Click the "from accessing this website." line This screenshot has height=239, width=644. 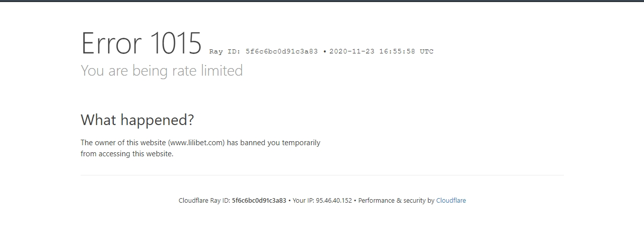click(x=127, y=154)
